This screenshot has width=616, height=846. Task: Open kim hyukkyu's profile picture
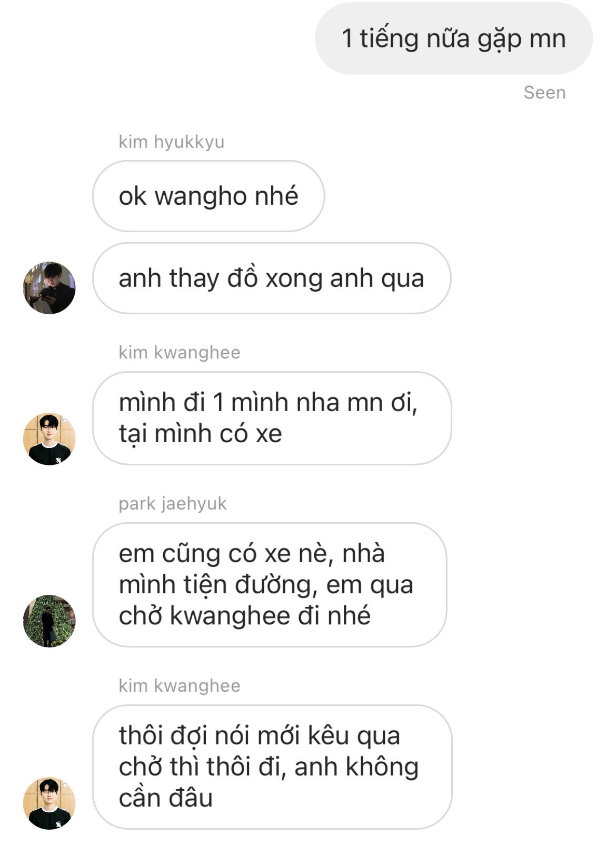(49, 288)
